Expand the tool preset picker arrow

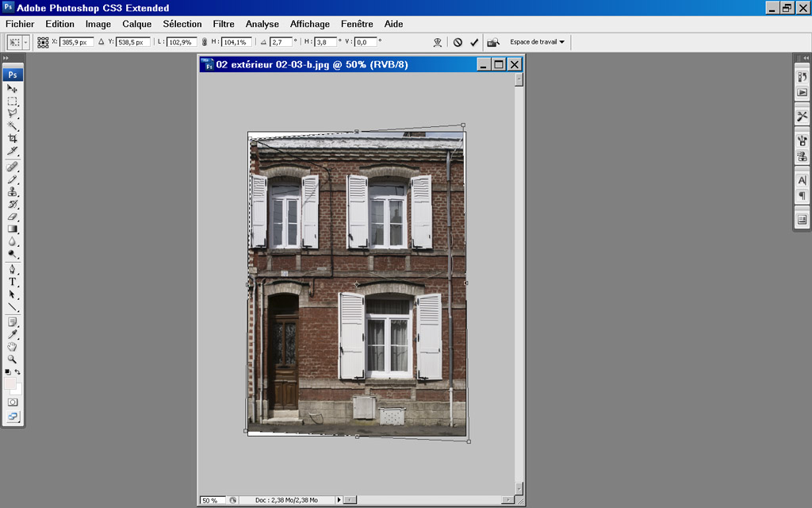click(25, 42)
